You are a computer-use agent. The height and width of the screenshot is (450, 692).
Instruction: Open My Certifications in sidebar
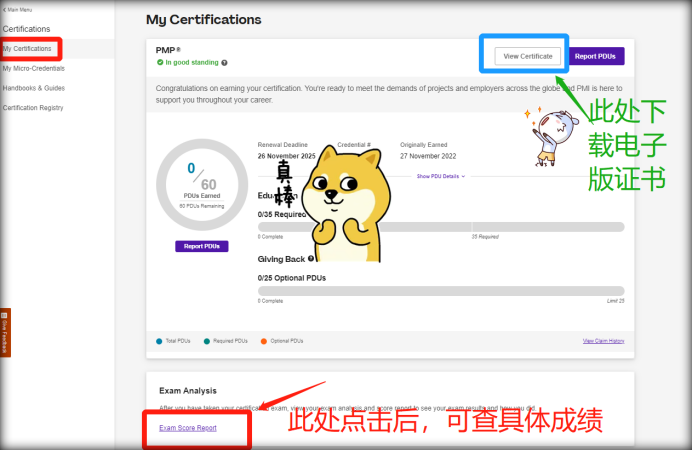(27, 49)
